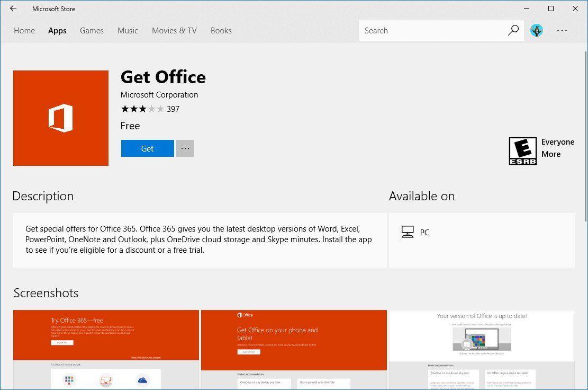
Task: Click the 397 ratings count
Action: click(x=173, y=109)
